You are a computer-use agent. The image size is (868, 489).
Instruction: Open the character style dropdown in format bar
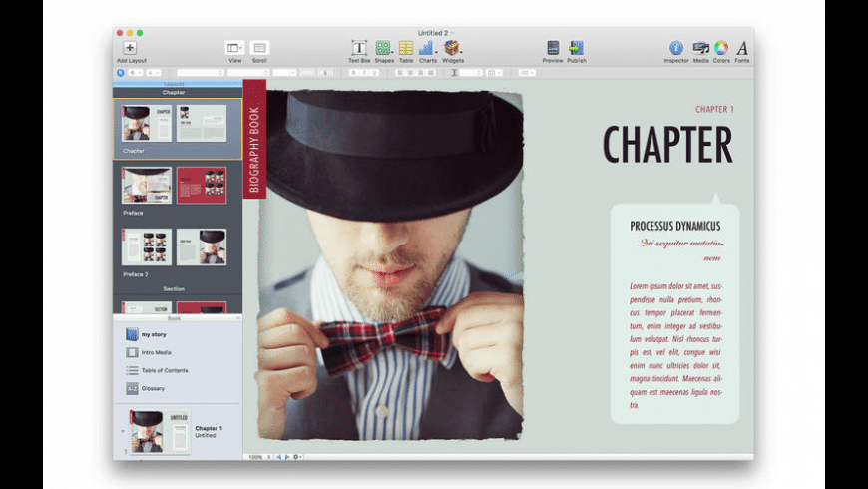click(154, 73)
